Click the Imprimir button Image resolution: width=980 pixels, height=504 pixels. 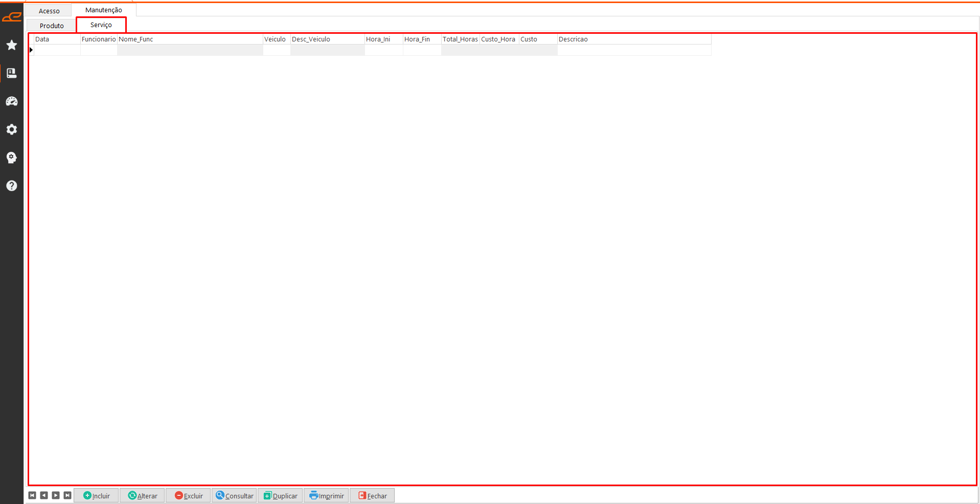click(327, 495)
